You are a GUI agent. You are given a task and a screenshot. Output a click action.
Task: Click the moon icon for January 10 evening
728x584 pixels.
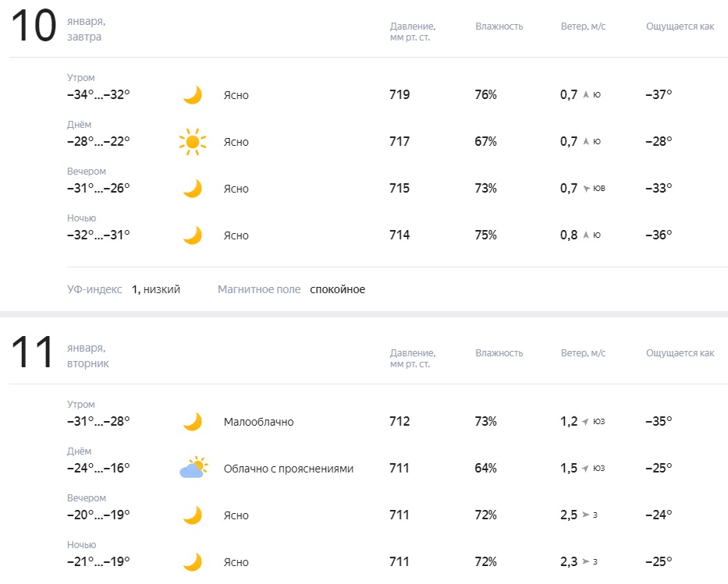coord(192,189)
